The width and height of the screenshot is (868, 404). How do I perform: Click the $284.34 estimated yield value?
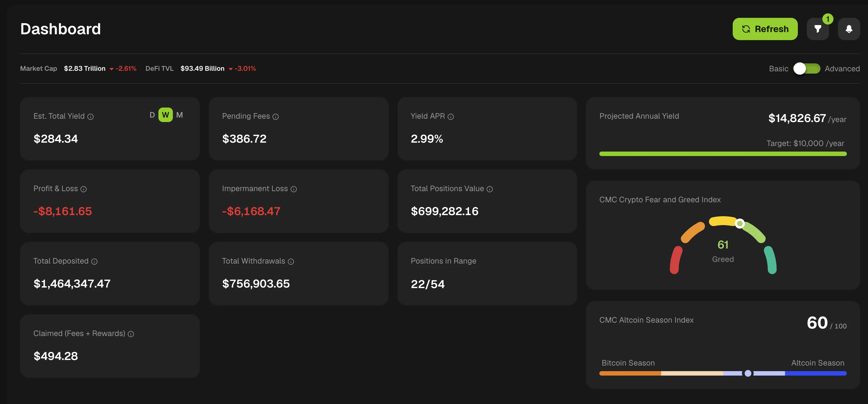56,138
